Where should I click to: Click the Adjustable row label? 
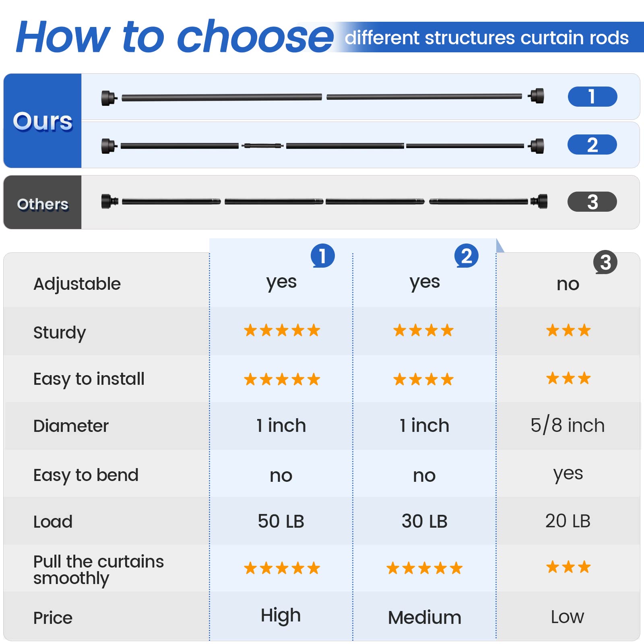click(77, 284)
